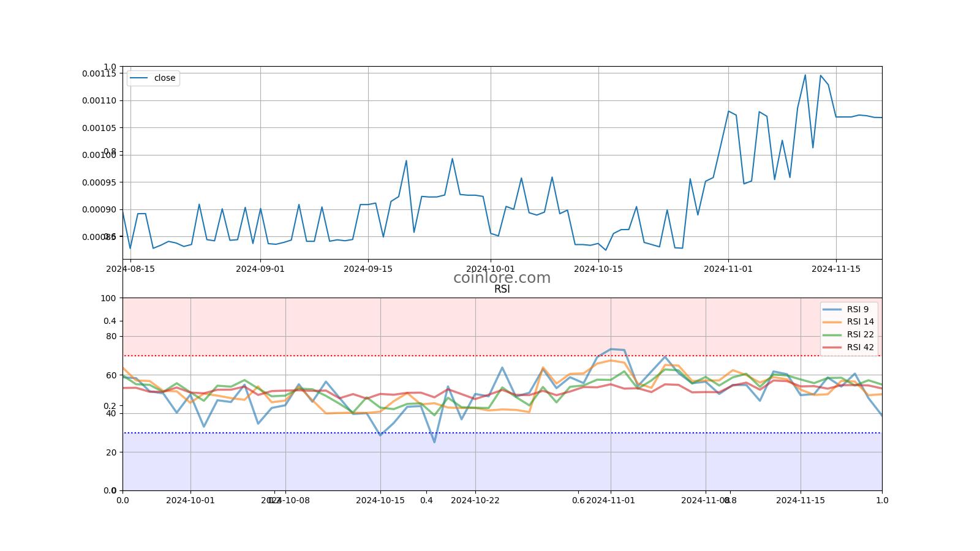The height and width of the screenshot is (551, 980).
Task: Click the 'RSI 14' legend entry
Action: pos(861,321)
